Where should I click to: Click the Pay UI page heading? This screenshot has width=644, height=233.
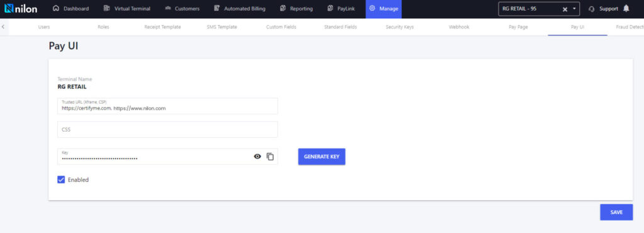64,46
